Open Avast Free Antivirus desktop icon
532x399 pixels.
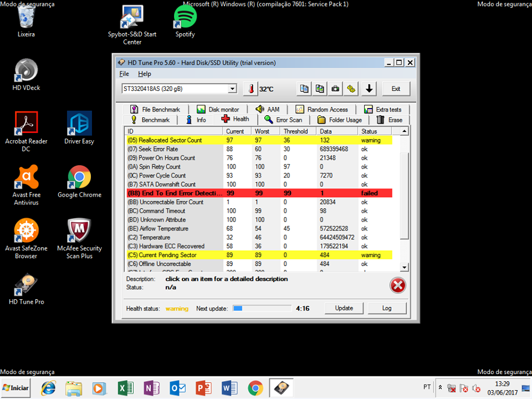(x=26, y=185)
